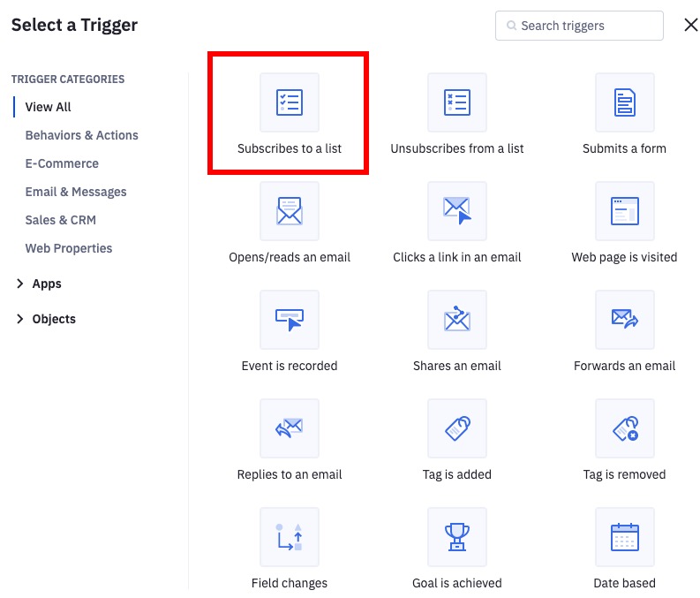Viewport: 700px width, 598px height.
Task: Select the Subscribes to a list trigger icon
Action: pyautogui.click(x=290, y=102)
